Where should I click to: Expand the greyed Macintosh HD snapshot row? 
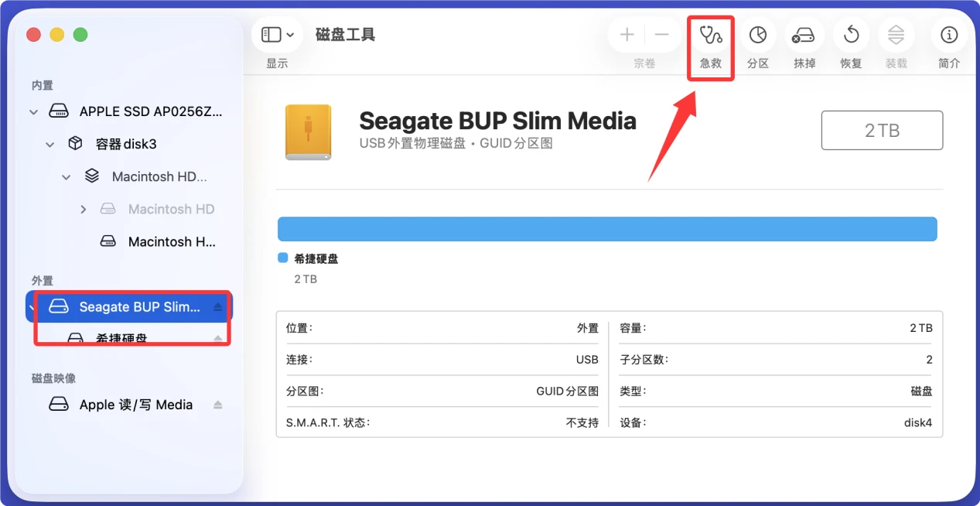(x=84, y=210)
